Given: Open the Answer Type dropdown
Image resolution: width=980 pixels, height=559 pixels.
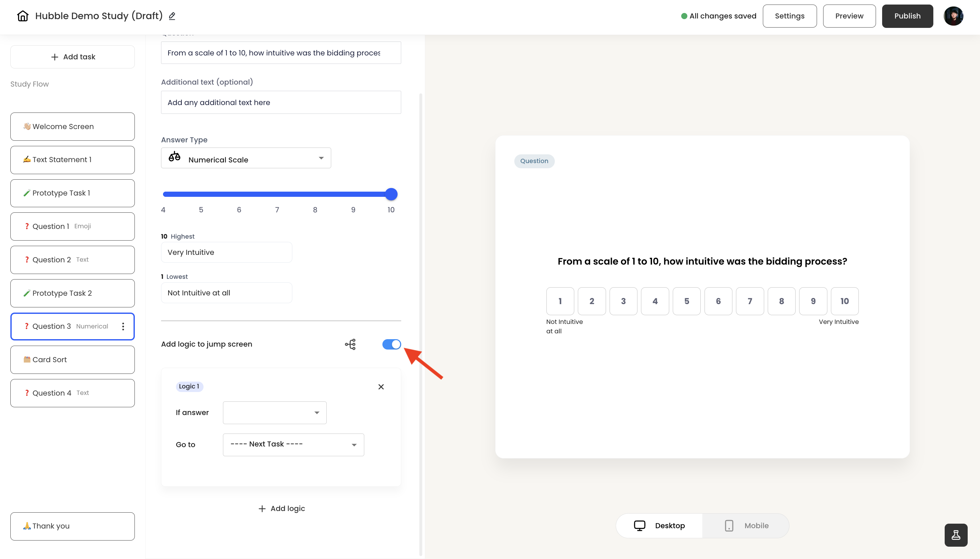Looking at the screenshot, I should [x=246, y=158].
